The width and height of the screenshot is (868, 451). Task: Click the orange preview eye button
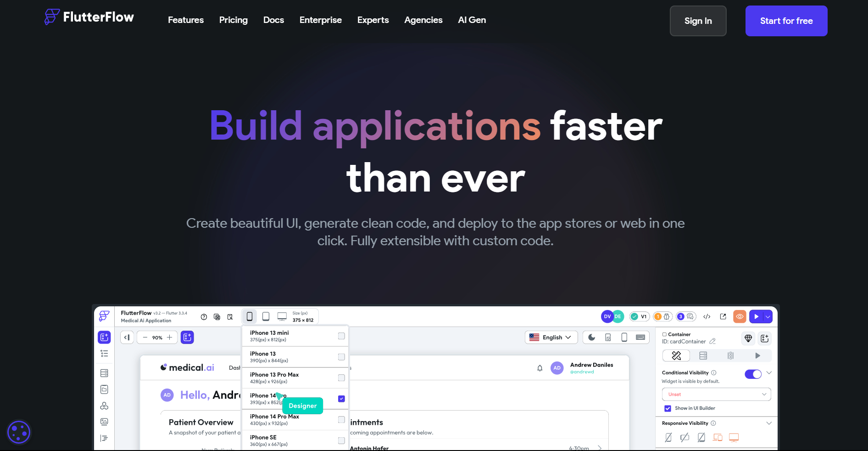740,316
